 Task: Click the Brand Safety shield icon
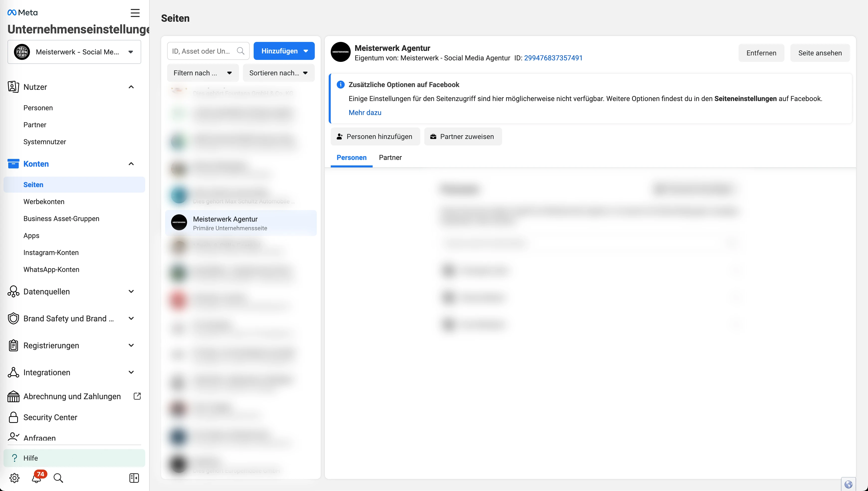pyautogui.click(x=13, y=318)
